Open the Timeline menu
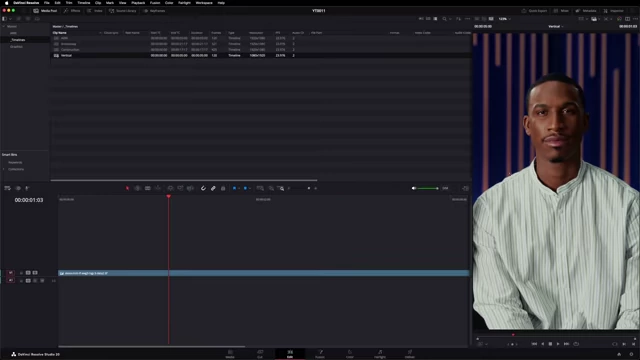The width and height of the screenshot is (640, 360). 84,3
